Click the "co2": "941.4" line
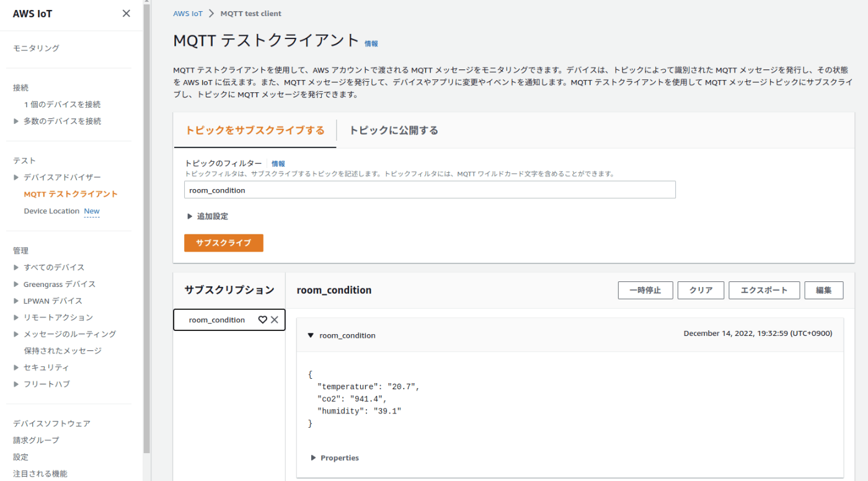 (x=352, y=399)
